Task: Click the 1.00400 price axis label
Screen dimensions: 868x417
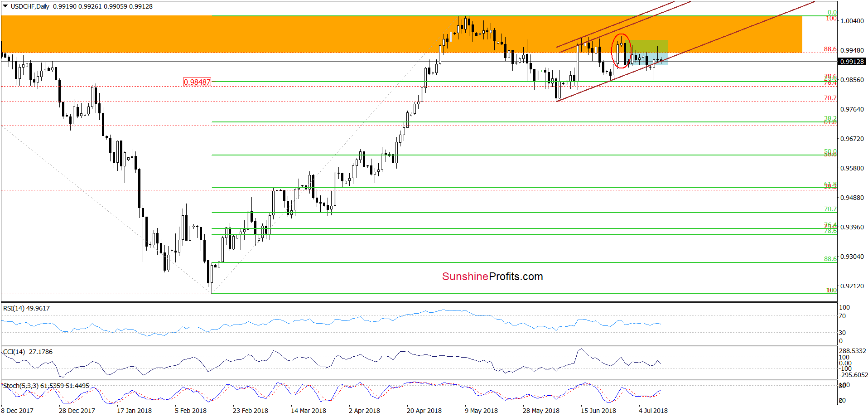Action: pos(852,21)
